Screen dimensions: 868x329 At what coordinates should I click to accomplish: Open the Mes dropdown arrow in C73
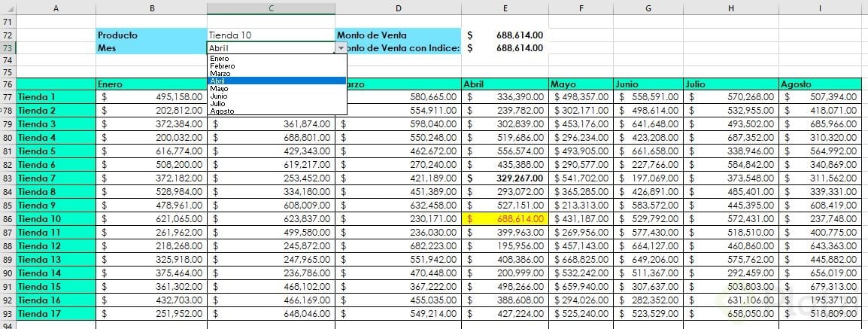pos(341,48)
